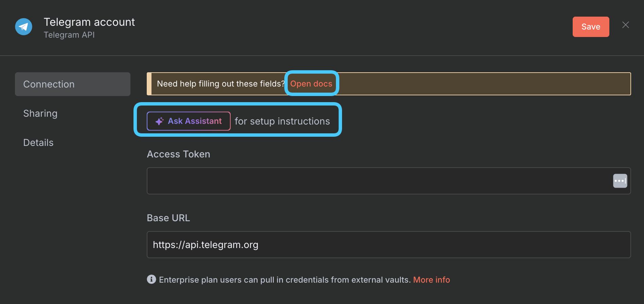Image resolution: width=644 pixels, height=304 pixels.
Task: Open the Connection tab
Action: click(x=73, y=84)
